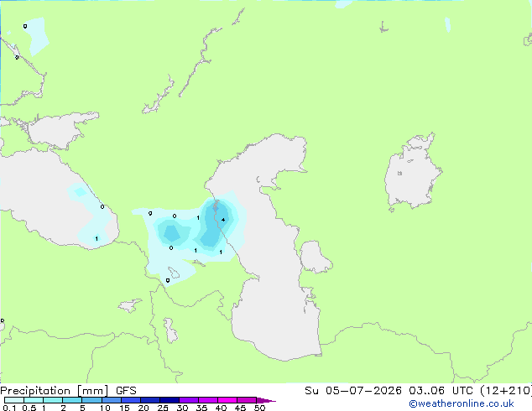
Task: Click the magenta 40–45 mm legend swatch
Action: click(227, 400)
